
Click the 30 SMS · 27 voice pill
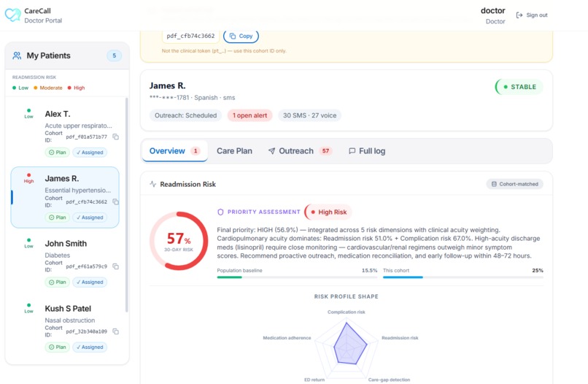pos(309,115)
